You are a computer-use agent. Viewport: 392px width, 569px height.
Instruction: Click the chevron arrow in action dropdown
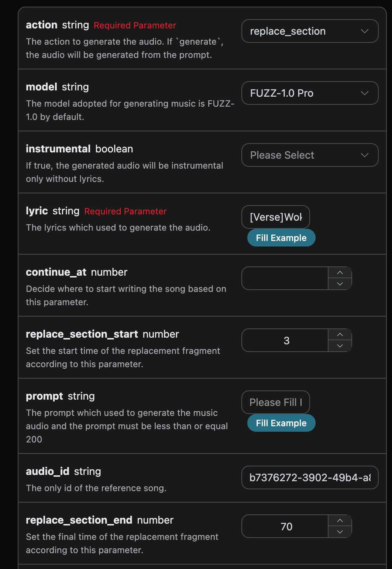coord(365,31)
